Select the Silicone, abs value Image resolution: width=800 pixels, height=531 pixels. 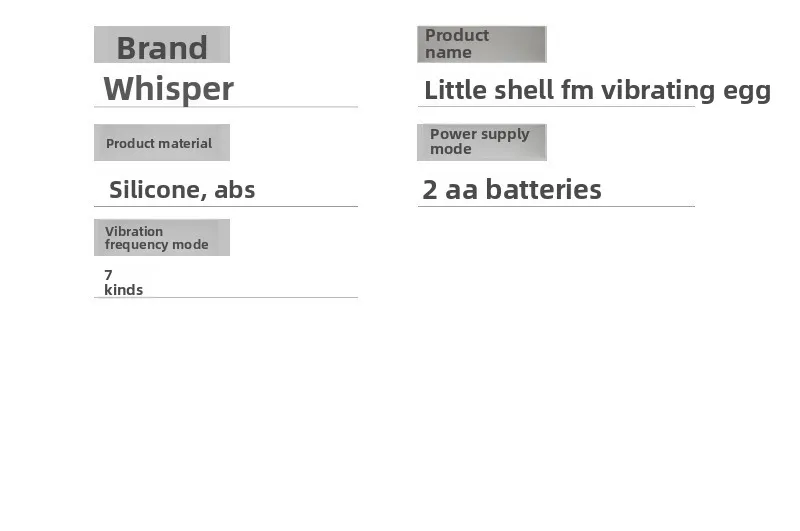pos(182,190)
